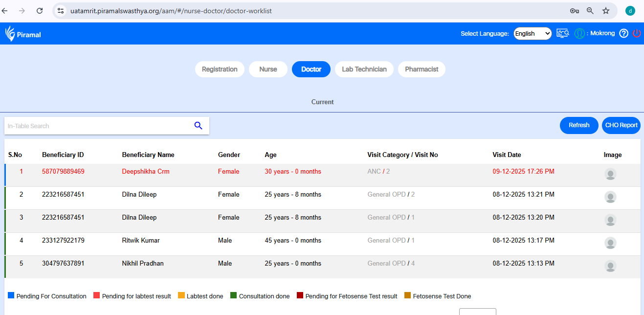This screenshot has height=315, width=644.
Task: Open the help question mark icon
Action: [623, 34]
